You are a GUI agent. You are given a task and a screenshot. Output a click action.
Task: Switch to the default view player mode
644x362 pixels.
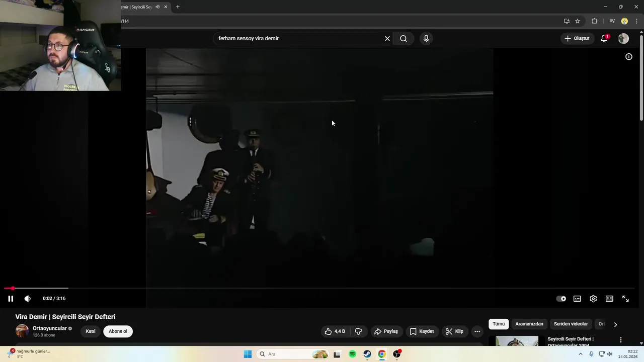[x=609, y=299]
